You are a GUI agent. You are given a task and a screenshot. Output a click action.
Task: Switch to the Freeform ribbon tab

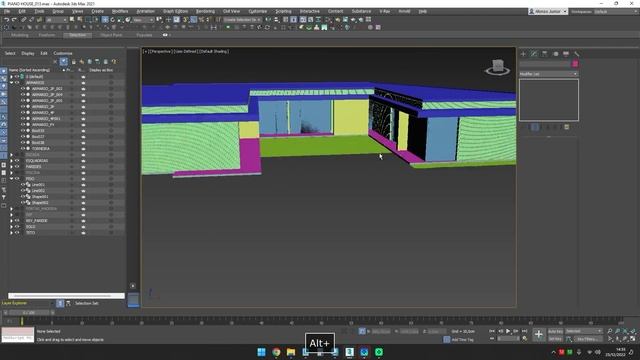47,35
